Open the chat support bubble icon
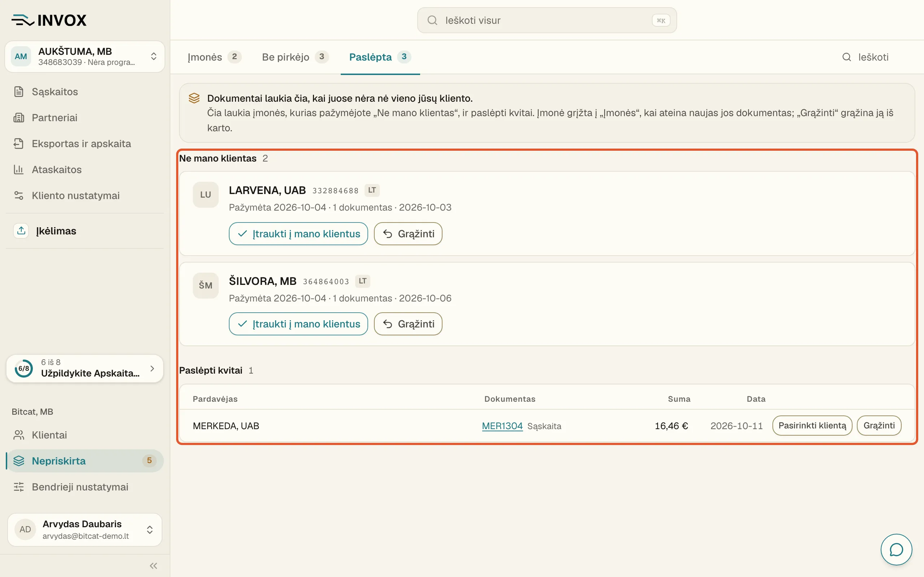Image resolution: width=924 pixels, height=577 pixels. point(896,550)
